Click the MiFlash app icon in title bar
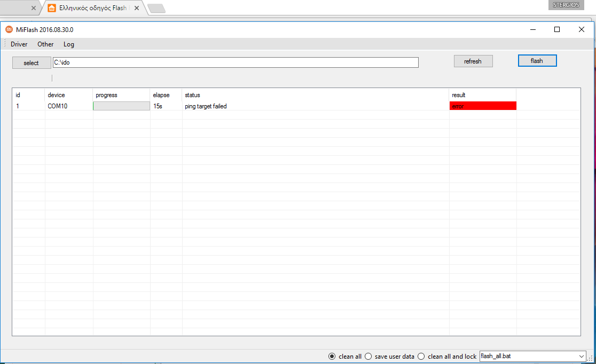The width and height of the screenshot is (596, 364). coord(9,30)
